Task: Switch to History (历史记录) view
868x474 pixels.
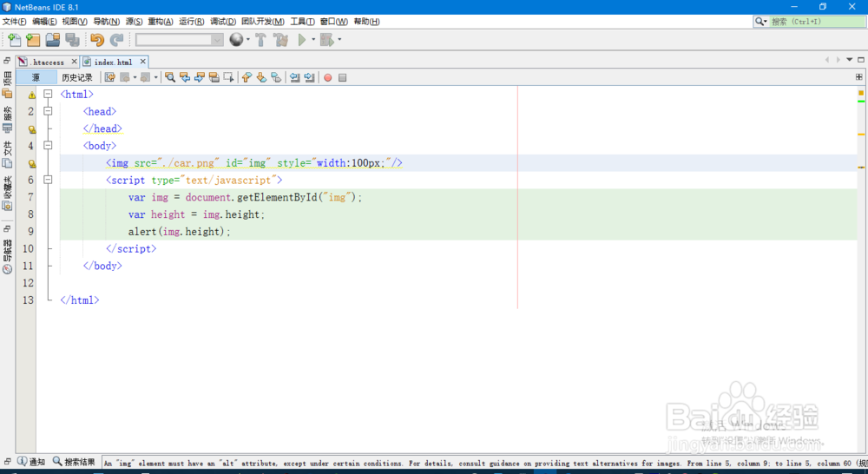Action: pos(77,77)
